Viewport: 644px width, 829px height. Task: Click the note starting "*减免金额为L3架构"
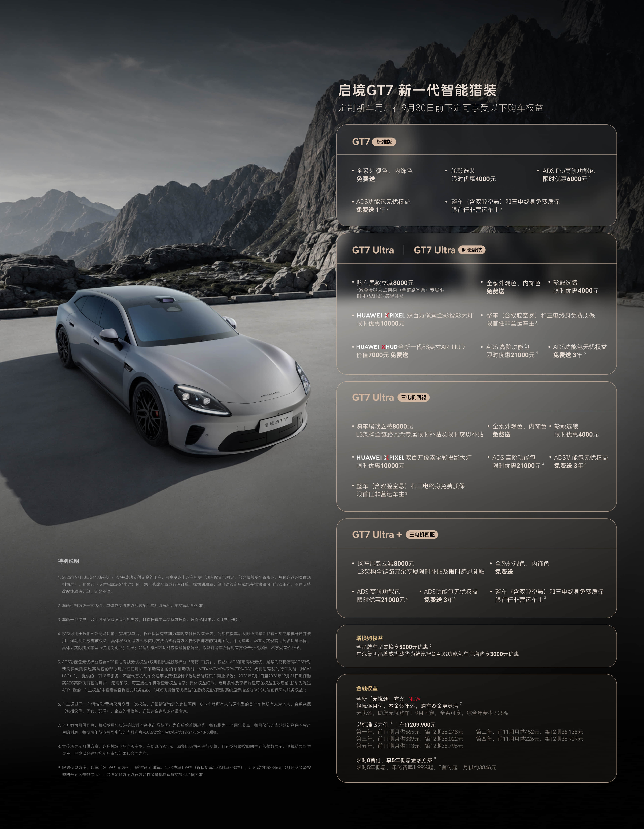400,293
